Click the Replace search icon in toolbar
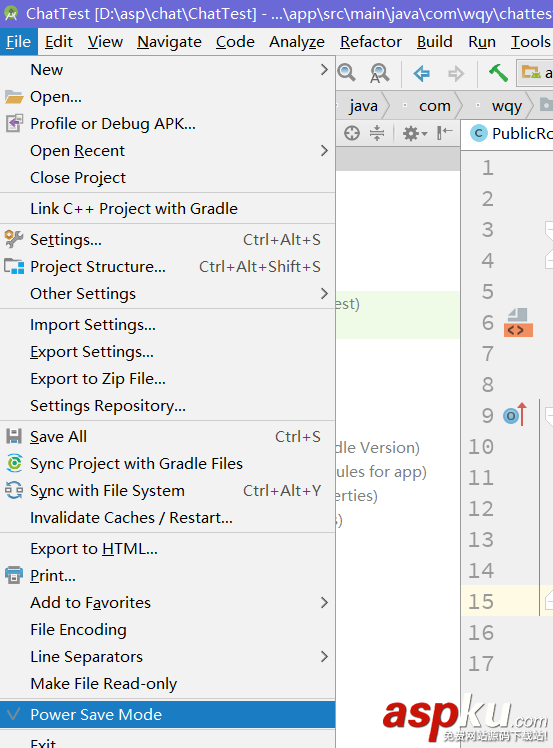 point(379,73)
